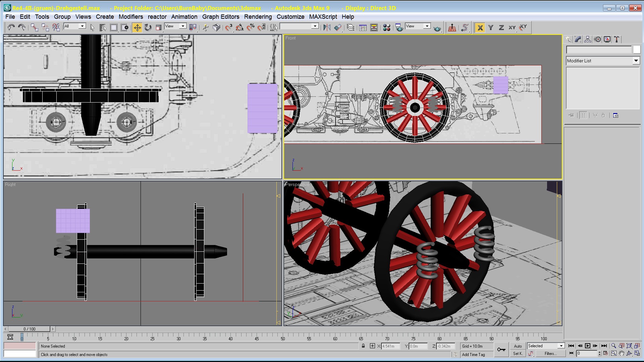Screen dimensions: 644x362
Task: Open the Hierarchy panel tab
Action: click(588, 40)
